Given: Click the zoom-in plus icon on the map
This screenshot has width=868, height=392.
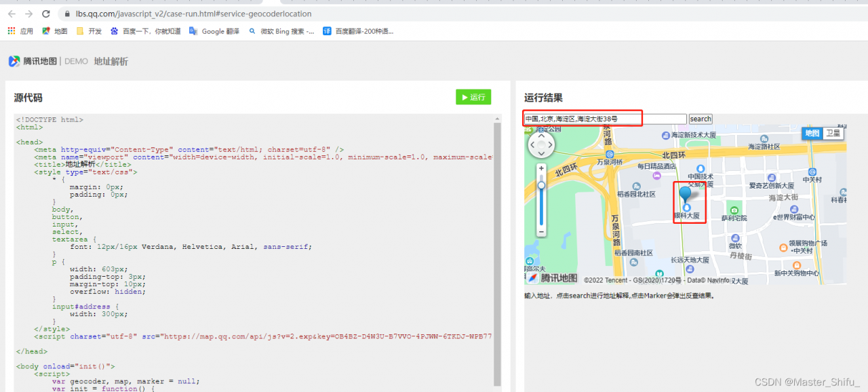Looking at the screenshot, I should tap(540, 169).
